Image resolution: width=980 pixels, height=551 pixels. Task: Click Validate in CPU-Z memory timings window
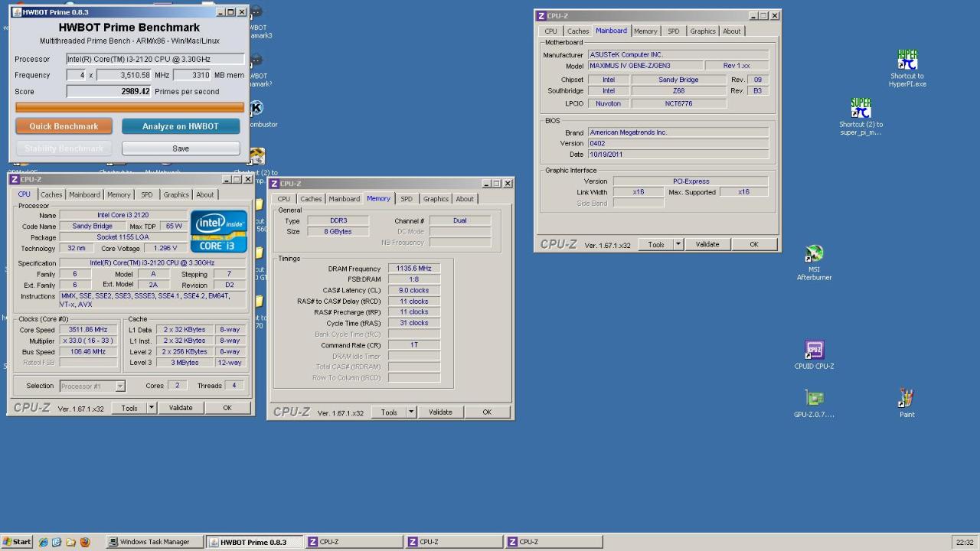tap(440, 412)
